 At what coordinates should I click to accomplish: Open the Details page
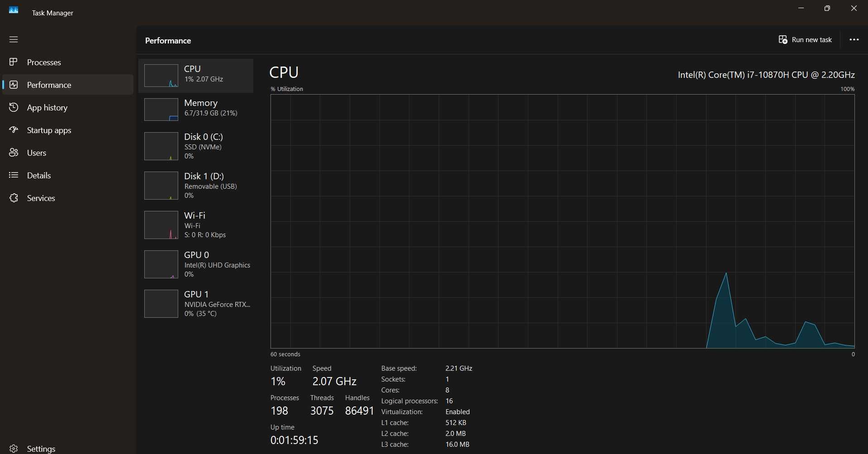[68, 175]
